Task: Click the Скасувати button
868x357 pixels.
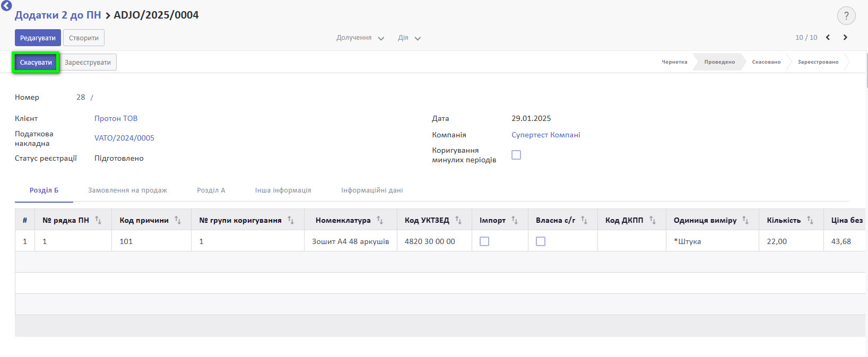Action: pos(36,63)
